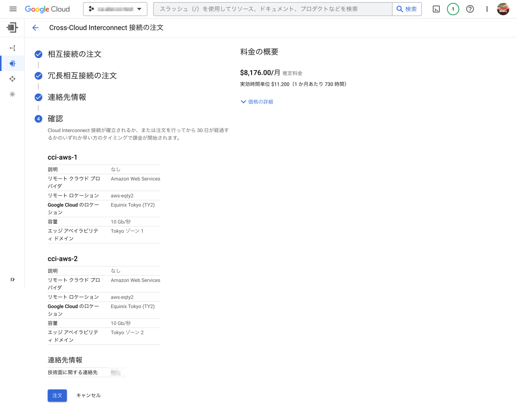Open the main hamburger navigation menu
The height and width of the screenshot is (420, 517).
13,9
